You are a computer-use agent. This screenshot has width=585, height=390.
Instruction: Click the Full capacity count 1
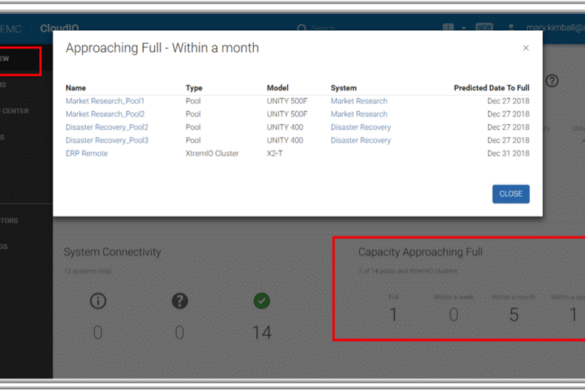point(393,315)
